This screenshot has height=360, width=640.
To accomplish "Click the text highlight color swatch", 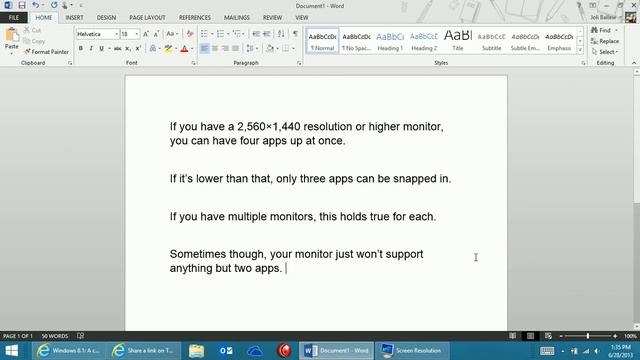I will pos(168,49).
